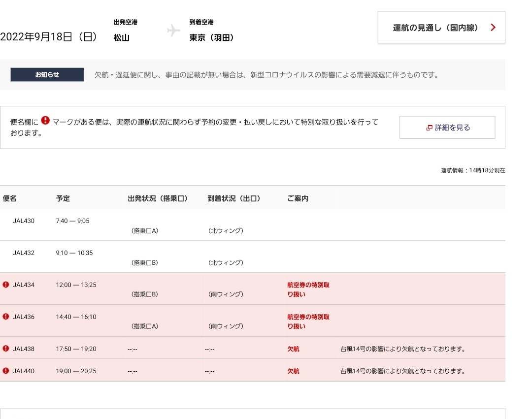Click the typhoon cancellation message for JAL438

point(403,349)
